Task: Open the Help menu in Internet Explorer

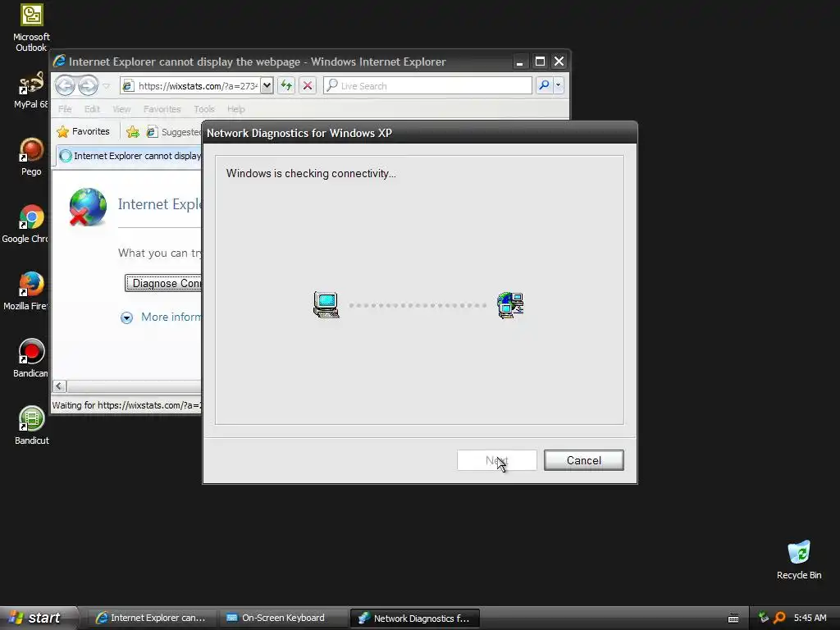Action: (235, 109)
